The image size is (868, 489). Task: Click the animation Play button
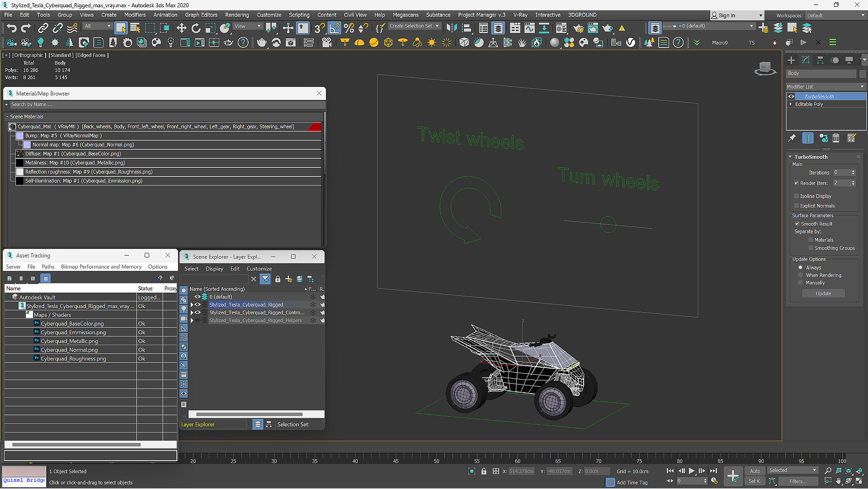pos(692,471)
